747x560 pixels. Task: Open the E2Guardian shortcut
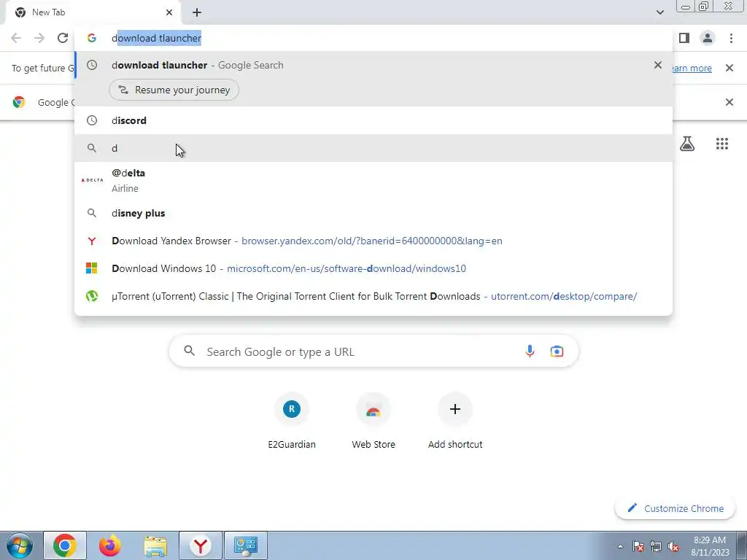click(x=292, y=422)
